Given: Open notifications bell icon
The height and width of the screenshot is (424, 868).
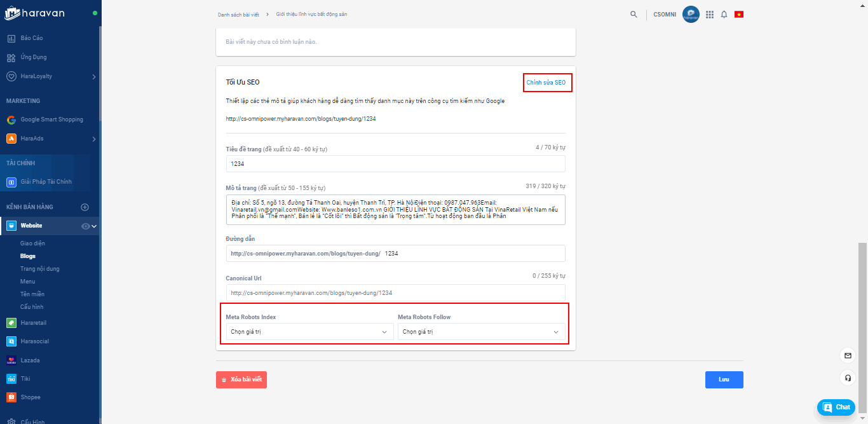Looking at the screenshot, I should pos(724,14).
